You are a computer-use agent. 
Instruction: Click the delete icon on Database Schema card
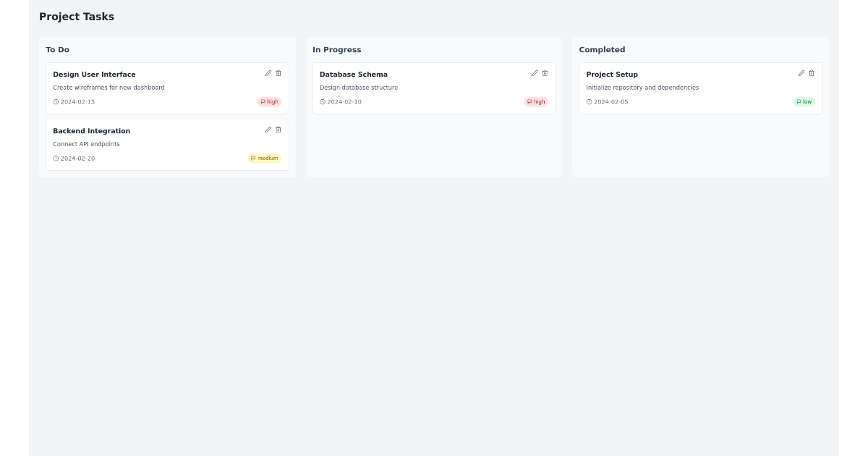[545, 73]
